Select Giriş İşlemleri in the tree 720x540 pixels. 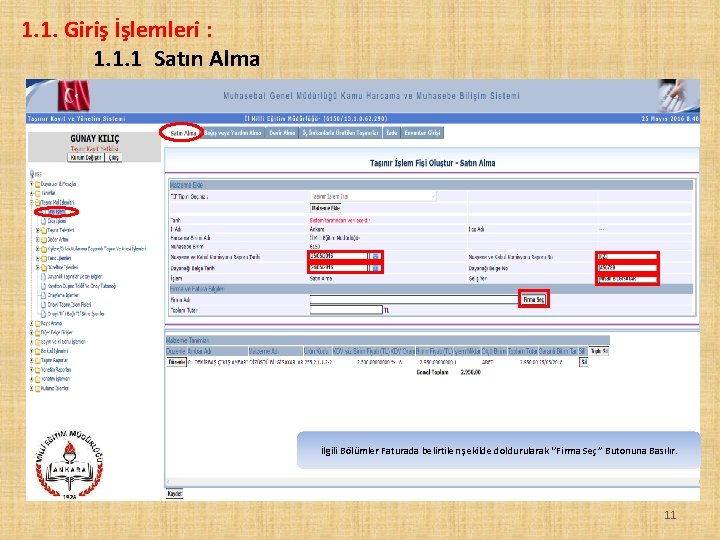point(57,212)
